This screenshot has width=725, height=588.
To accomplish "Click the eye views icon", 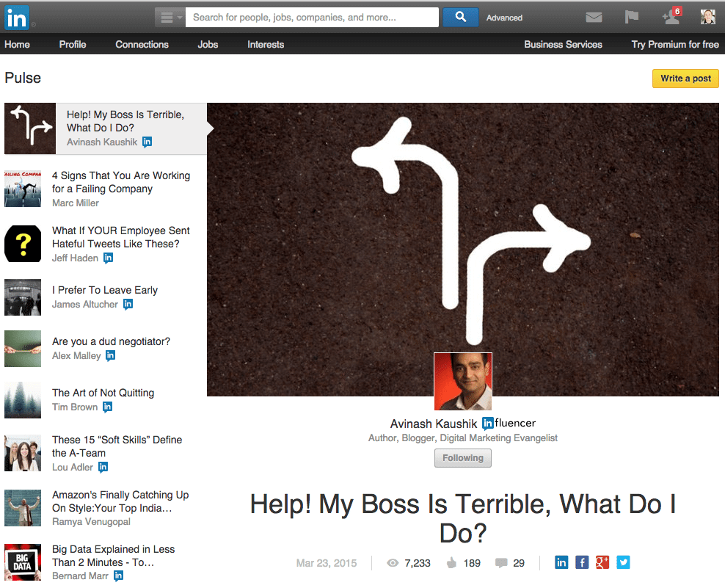I will pyautogui.click(x=393, y=563).
